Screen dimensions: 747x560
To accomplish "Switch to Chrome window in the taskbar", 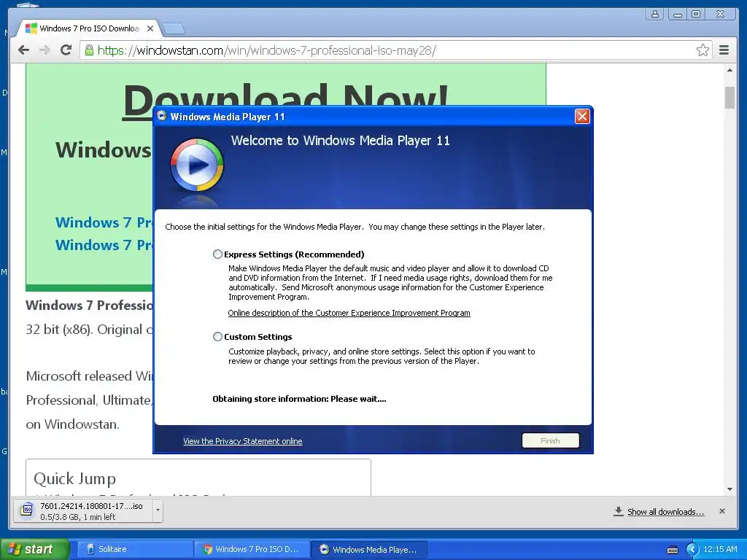I will click(x=252, y=549).
